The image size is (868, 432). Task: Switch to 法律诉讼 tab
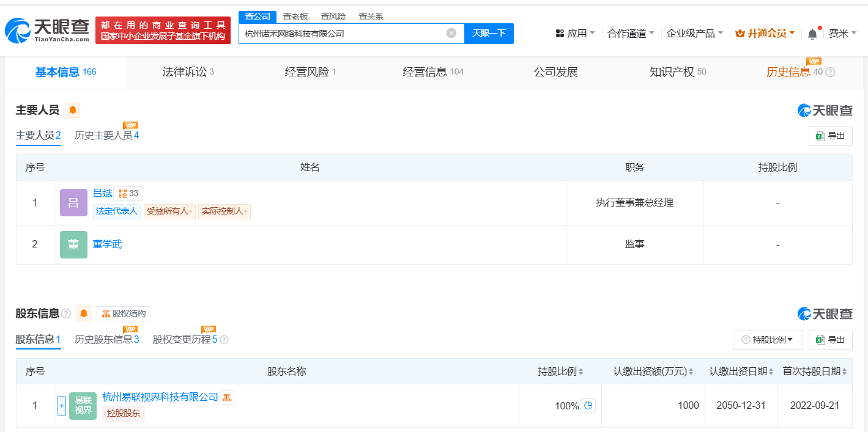point(188,72)
